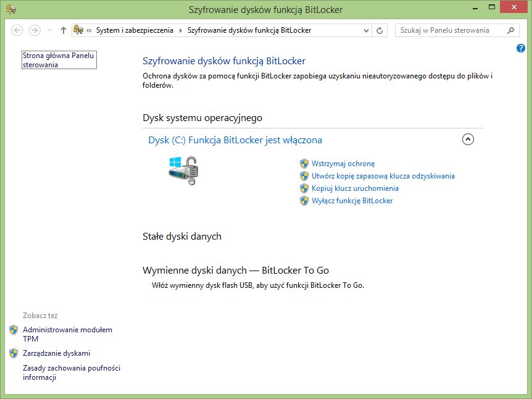Click the blue Help question mark icon
This screenshot has height=399, width=532.
[x=520, y=48]
